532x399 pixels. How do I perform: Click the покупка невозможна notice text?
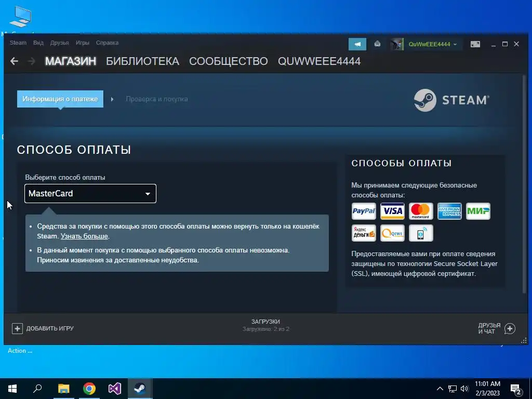[163, 255]
